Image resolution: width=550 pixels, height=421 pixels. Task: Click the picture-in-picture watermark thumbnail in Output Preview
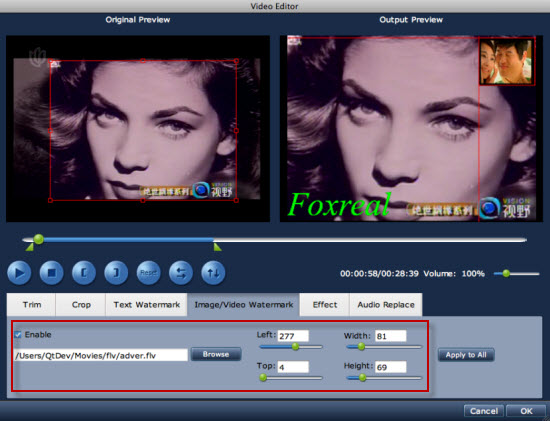[x=507, y=61]
